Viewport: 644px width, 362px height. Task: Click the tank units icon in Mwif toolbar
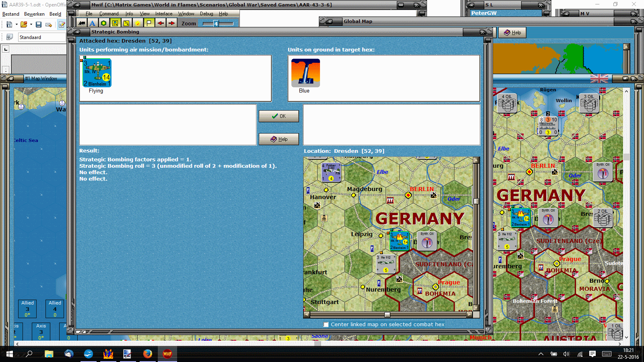coord(82,23)
